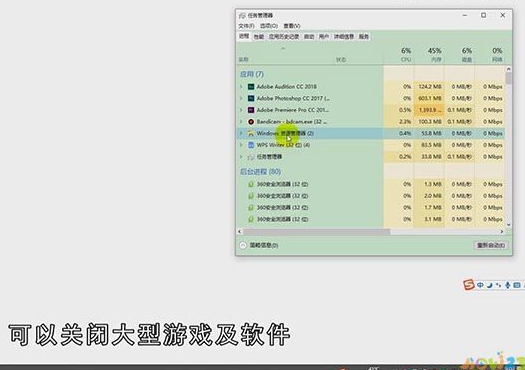The width and height of the screenshot is (525, 370).
Task: Click the Sogou input method S logo
Action: (469, 285)
